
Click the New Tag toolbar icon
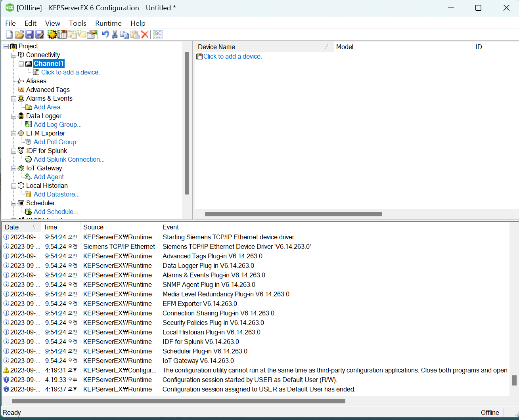click(82, 34)
